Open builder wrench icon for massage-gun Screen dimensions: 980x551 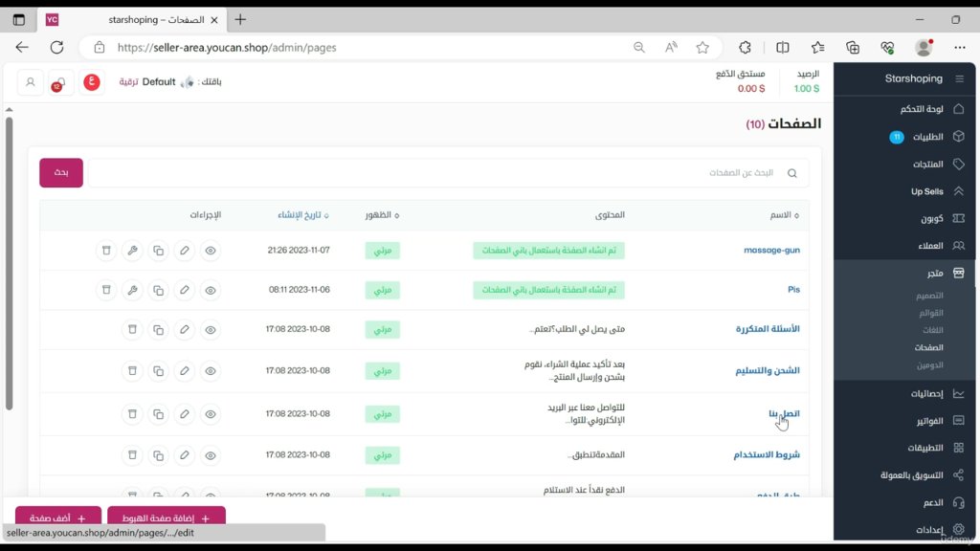[132, 251]
